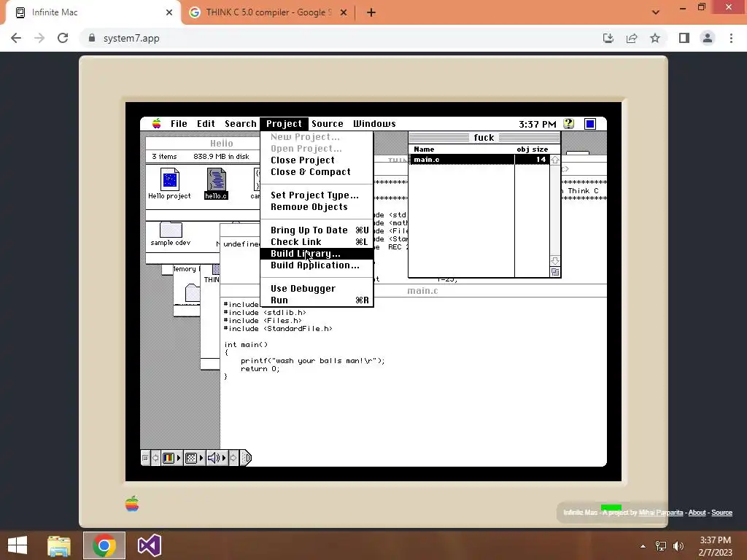Open the monitor resolution Control Strip module
This screenshot has height=560, width=747.
coord(194,458)
